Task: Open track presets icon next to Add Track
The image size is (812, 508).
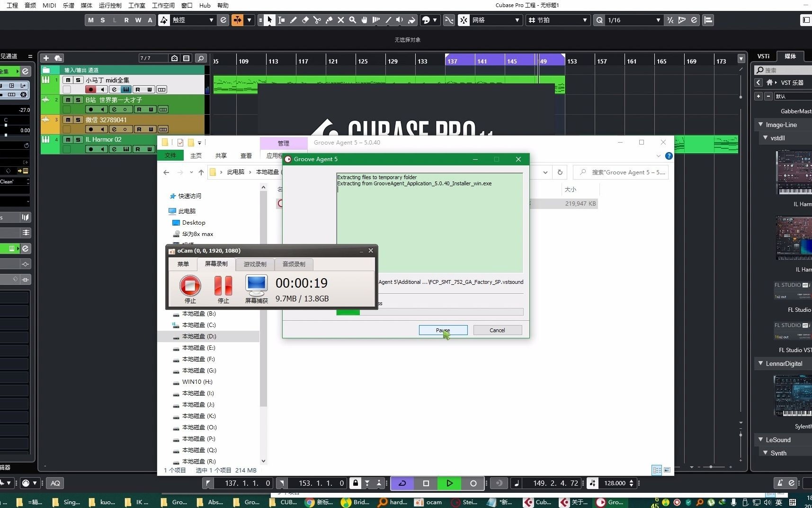Action: [x=58, y=58]
